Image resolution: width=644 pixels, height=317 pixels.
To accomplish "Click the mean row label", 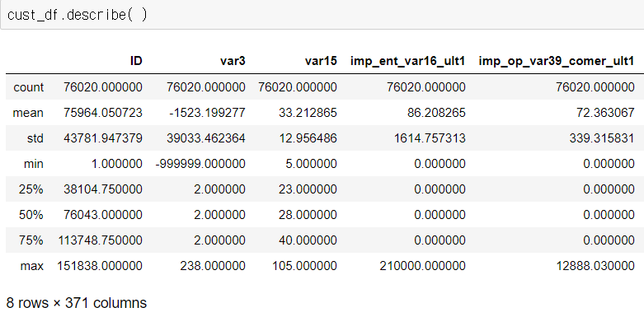I will tap(28, 113).
